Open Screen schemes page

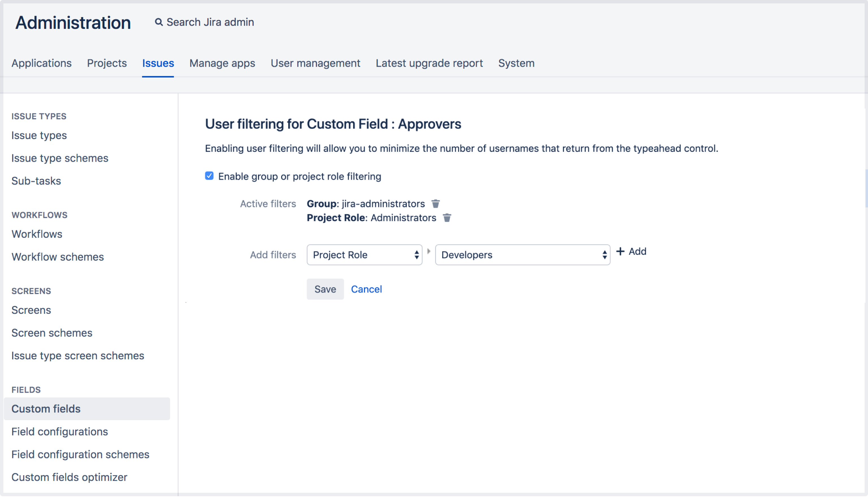52,333
